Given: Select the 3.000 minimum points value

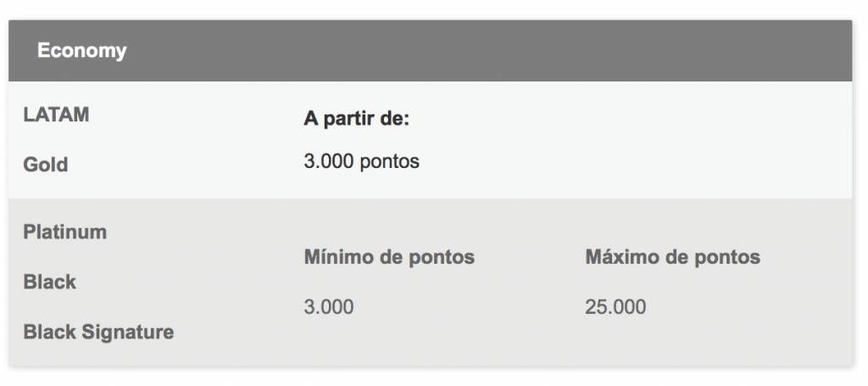Looking at the screenshot, I should pos(329,307).
